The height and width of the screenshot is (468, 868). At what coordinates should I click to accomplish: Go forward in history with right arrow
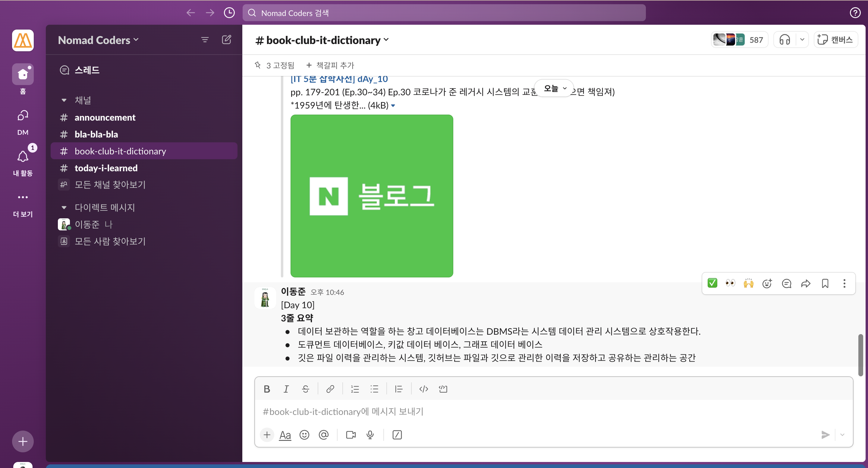210,13
